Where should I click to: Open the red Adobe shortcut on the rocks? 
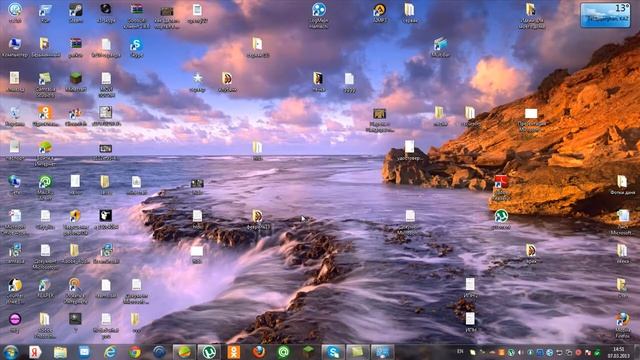point(501,188)
